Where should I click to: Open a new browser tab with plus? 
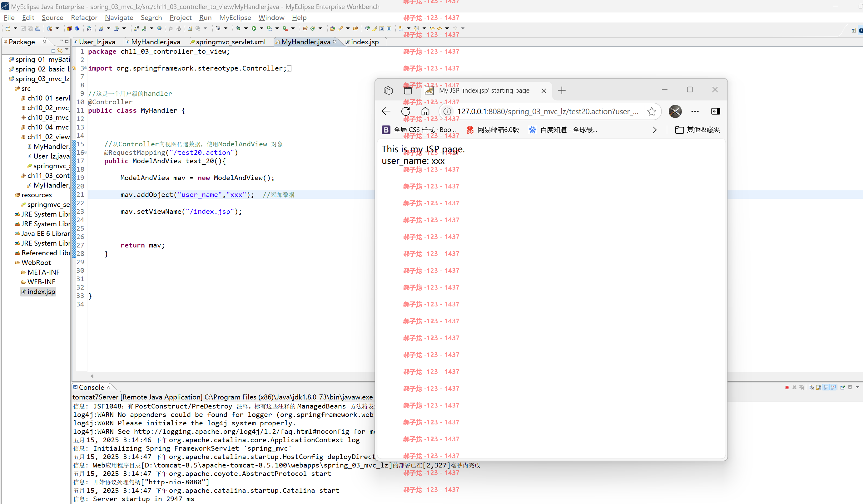pos(562,90)
